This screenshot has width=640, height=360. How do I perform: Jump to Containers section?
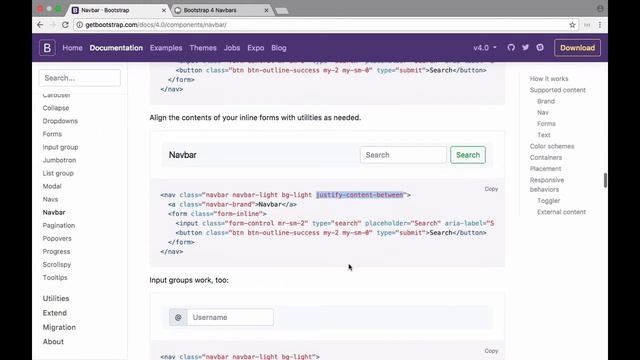pyautogui.click(x=546, y=158)
